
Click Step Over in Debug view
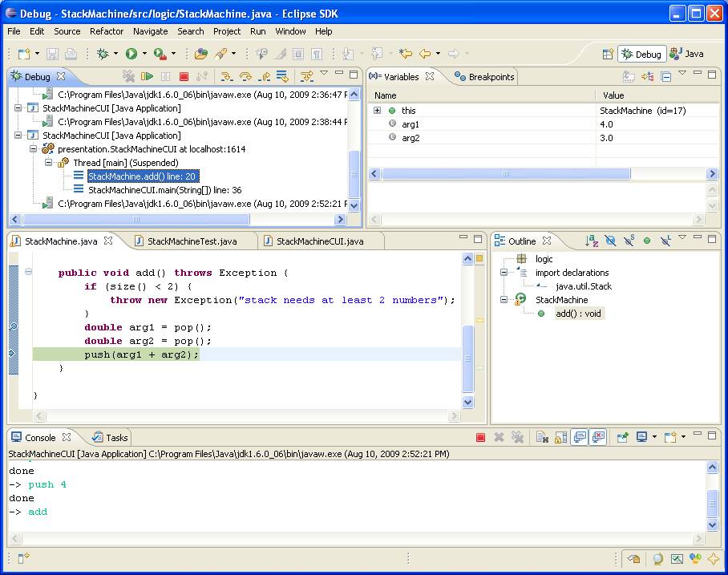click(245, 76)
